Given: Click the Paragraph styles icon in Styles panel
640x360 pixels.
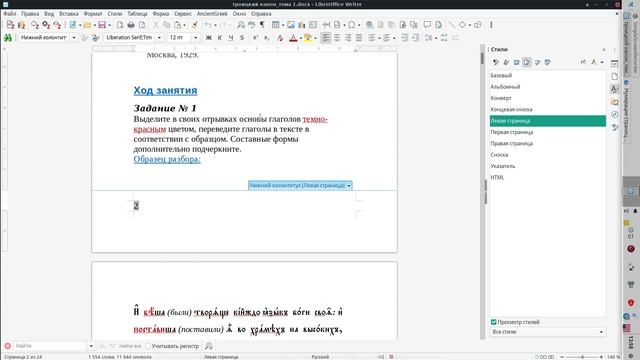Looking at the screenshot, I should (x=496, y=62).
